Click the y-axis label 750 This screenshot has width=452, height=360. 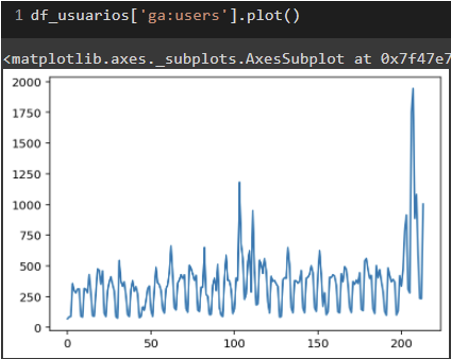pos(30,236)
